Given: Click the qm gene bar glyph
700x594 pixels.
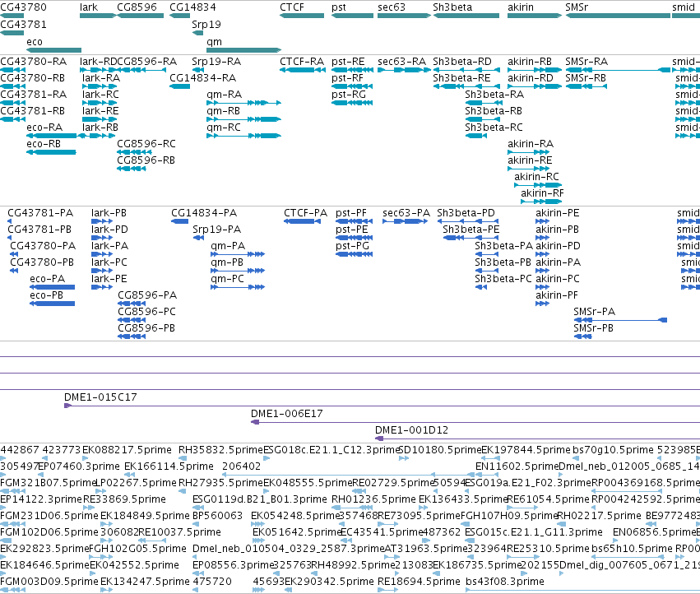Looking at the screenshot, I should pos(243,50).
